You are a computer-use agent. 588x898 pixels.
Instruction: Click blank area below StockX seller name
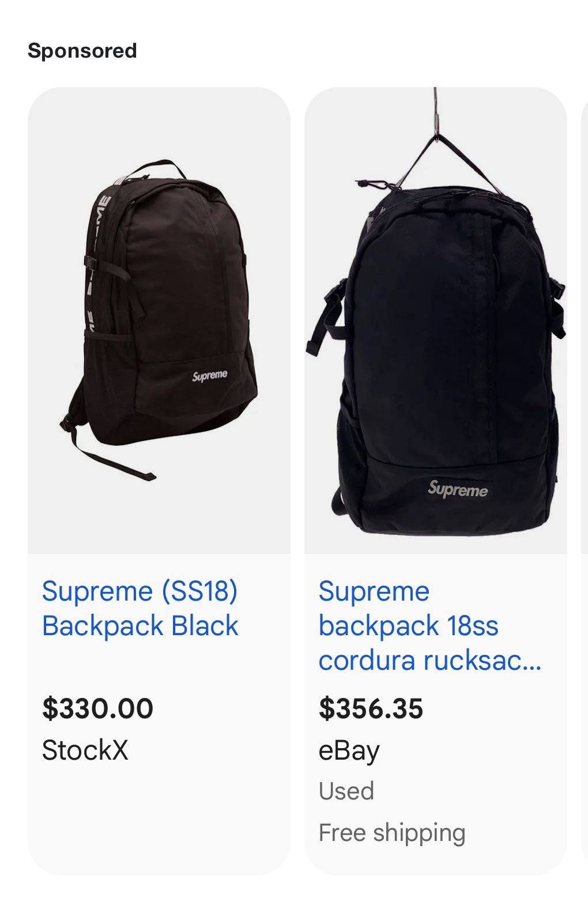coord(159,818)
